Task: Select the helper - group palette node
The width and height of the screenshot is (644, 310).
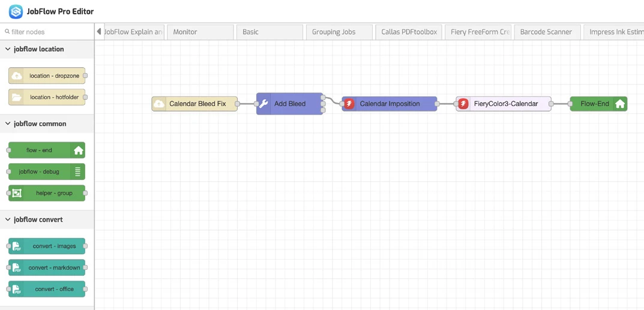Action: [x=47, y=193]
